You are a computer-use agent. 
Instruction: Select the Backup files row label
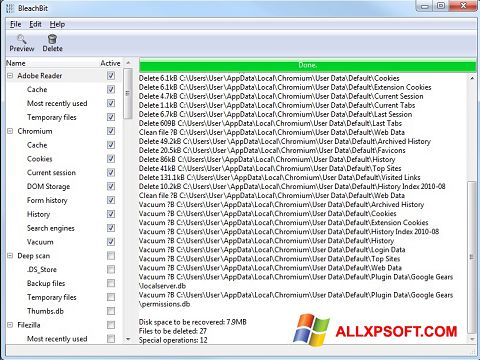pos(46,283)
